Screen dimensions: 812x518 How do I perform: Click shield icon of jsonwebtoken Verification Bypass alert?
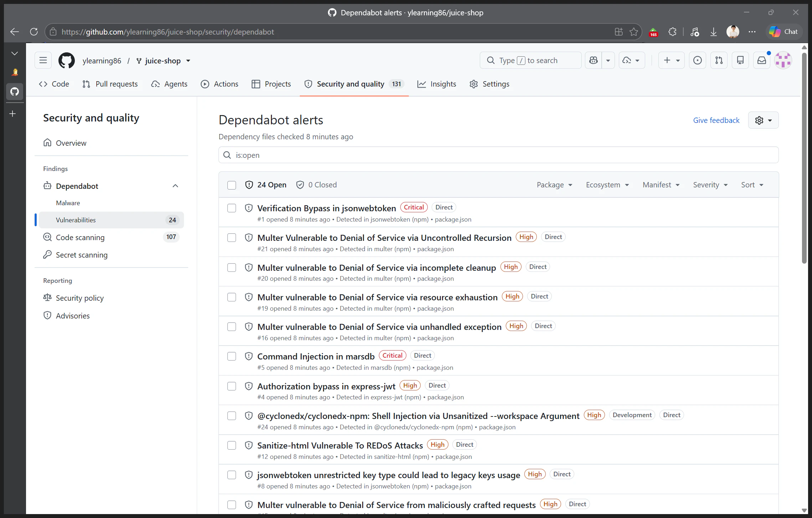[x=249, y=208]
